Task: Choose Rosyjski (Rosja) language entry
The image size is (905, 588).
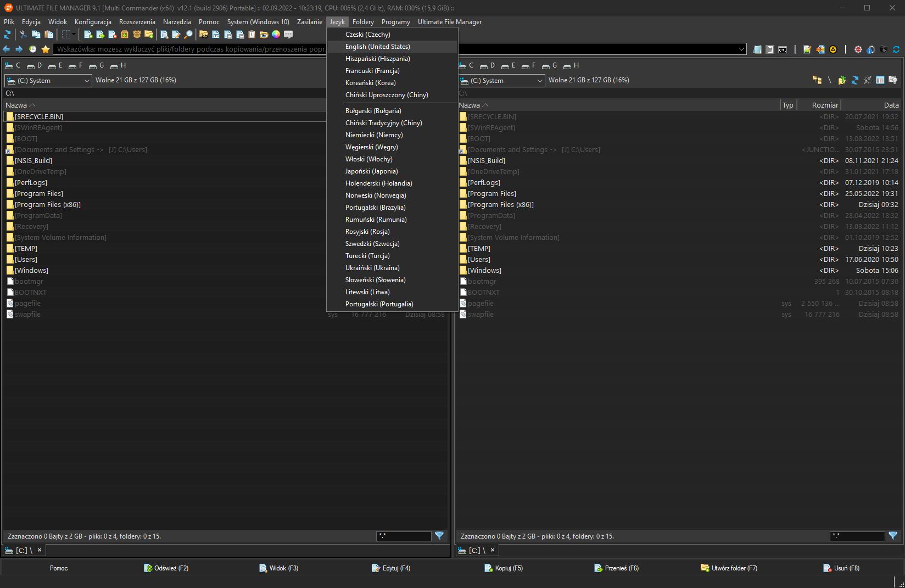Action: point(392,232)
